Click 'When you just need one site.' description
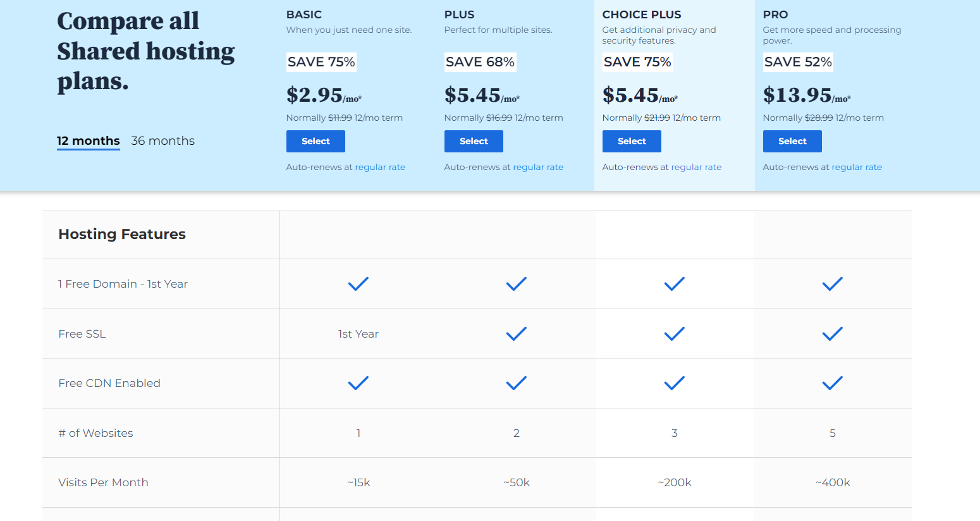980x521 pixels. (x=349, y=30)
